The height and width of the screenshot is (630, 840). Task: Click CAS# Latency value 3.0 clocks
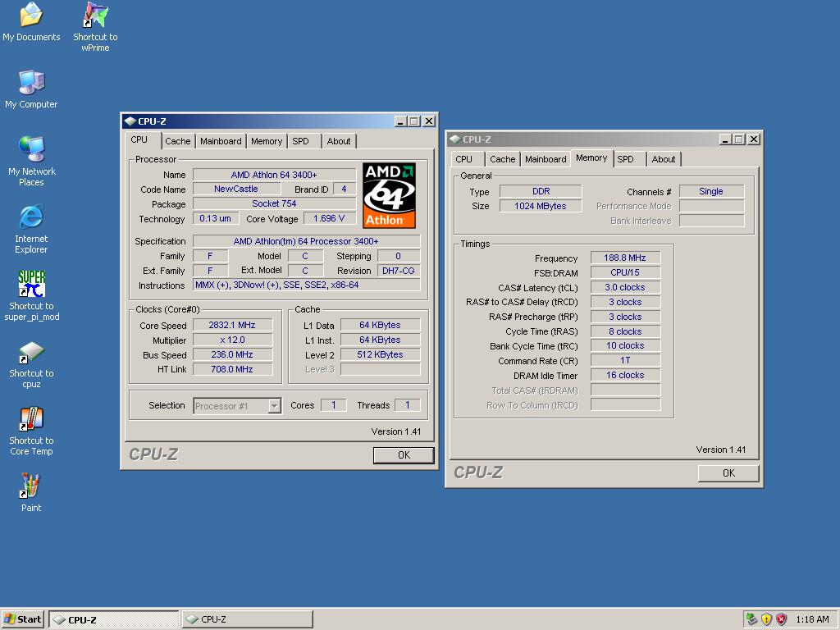(x=625, y=287)
